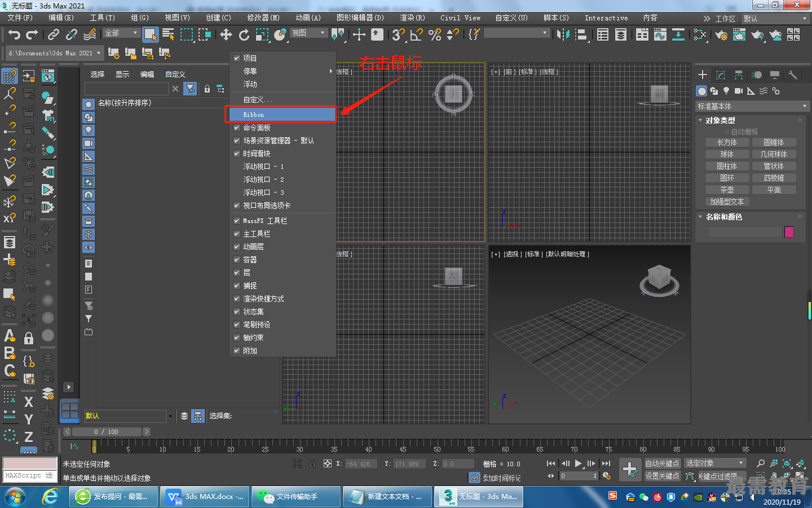Toggle the 3D Snaps icon
This screenshot has width=812, height=508.
(398, 35)
